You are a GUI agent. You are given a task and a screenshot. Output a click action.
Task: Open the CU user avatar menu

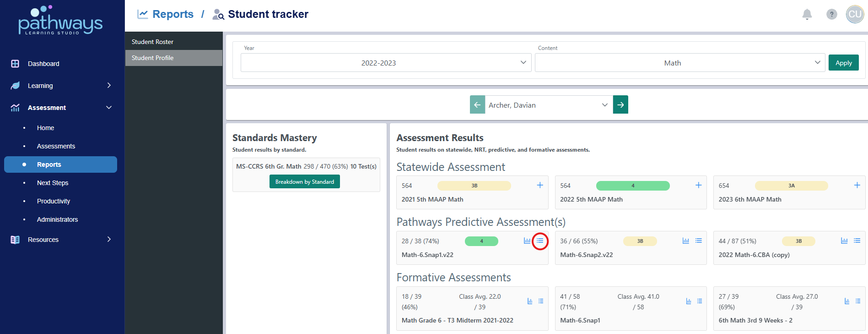coord(855,14)
